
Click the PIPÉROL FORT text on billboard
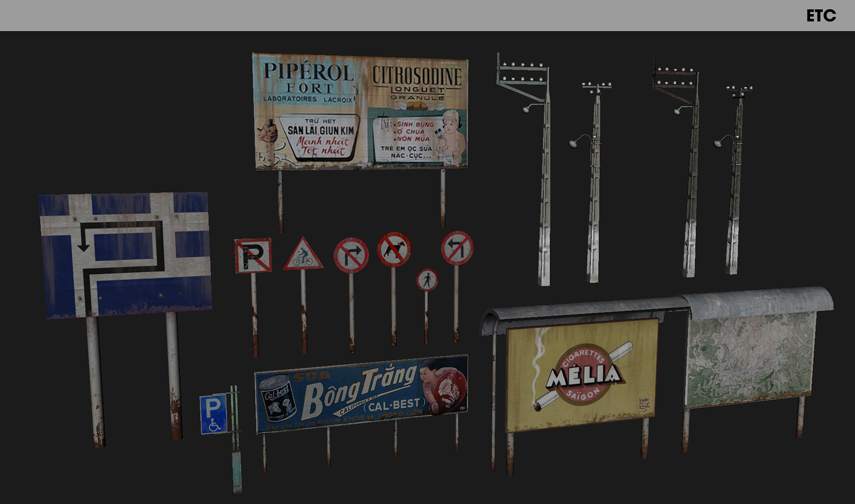(308, 79)
